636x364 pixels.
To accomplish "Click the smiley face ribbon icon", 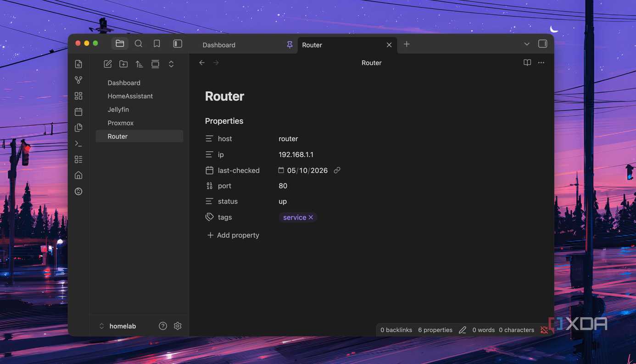I will coord(78,191).
